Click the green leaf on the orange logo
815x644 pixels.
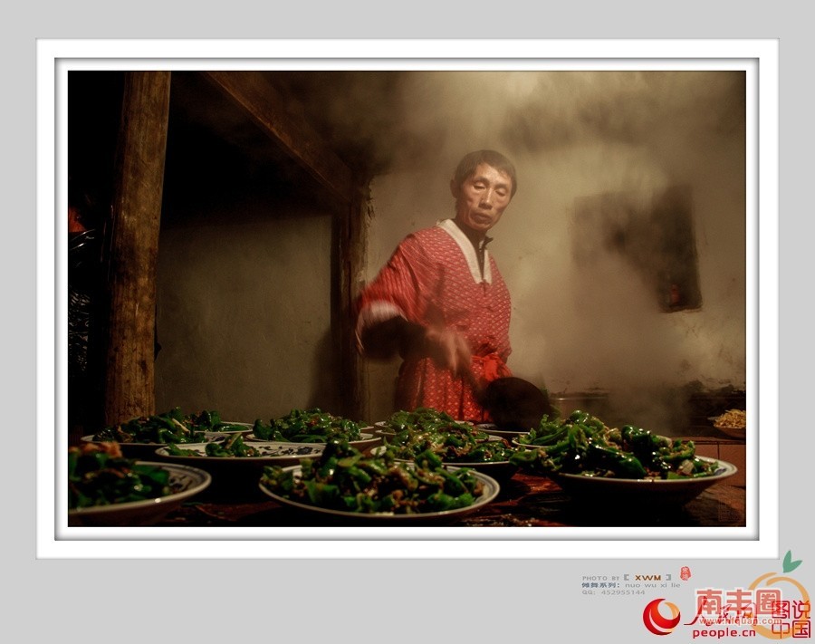coord(791,561)
